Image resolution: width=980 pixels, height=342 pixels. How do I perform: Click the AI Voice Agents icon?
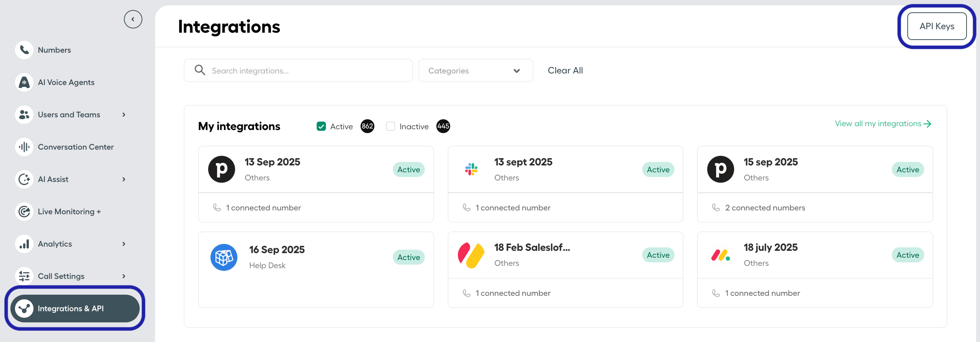[x=24, y=82]
